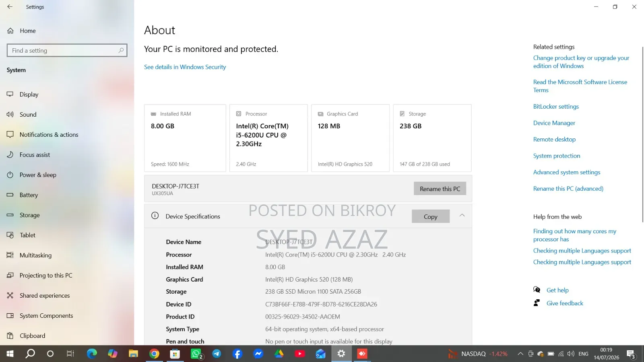Click the Installed RAM card

click(185, 138)
